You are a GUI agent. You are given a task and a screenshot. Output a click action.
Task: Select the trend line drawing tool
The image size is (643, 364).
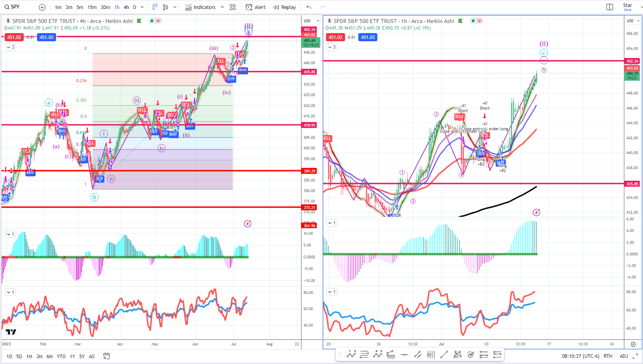pyautogui.click(x=444, y=354)
